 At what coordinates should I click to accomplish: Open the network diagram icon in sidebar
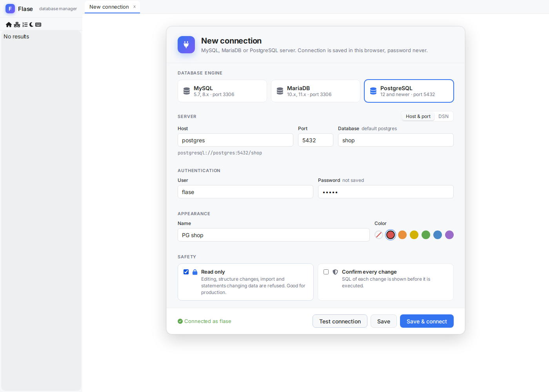pyautogui.click(x=17, y=24)
